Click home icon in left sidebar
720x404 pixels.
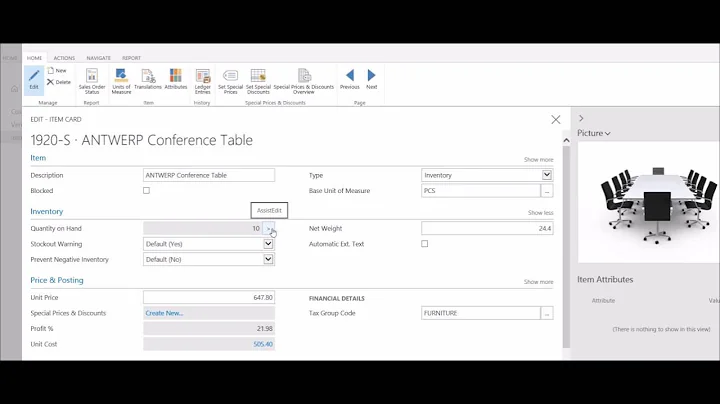(x=14, y=89)
